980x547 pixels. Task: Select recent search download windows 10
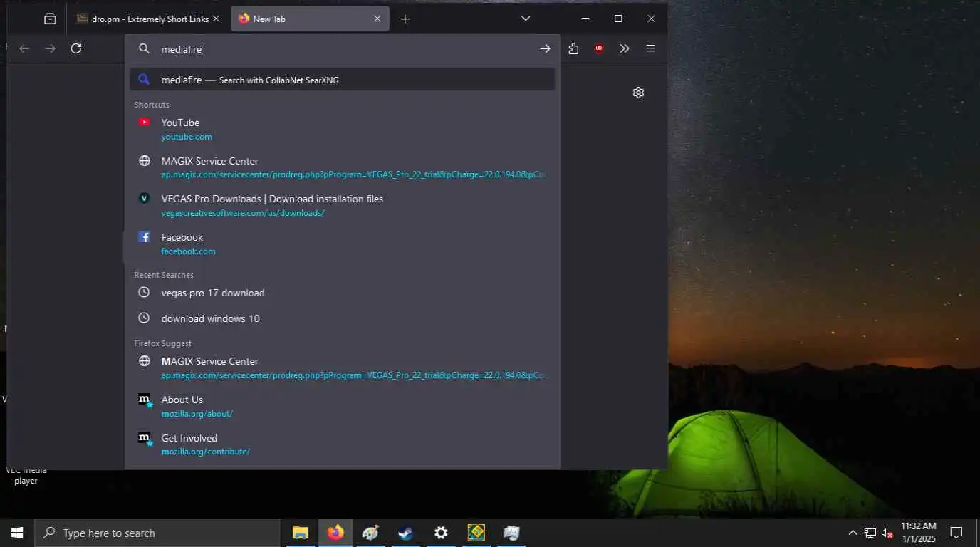coord(343,318)
